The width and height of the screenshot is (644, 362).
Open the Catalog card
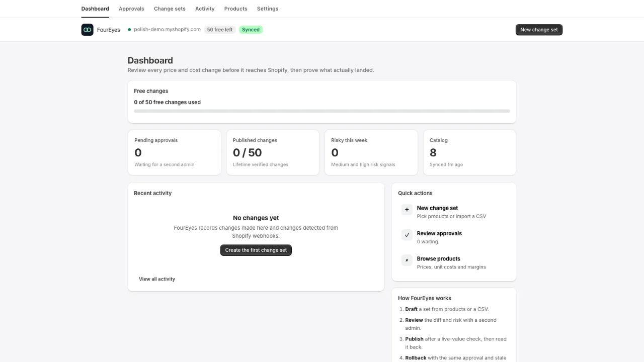(470, 152)
